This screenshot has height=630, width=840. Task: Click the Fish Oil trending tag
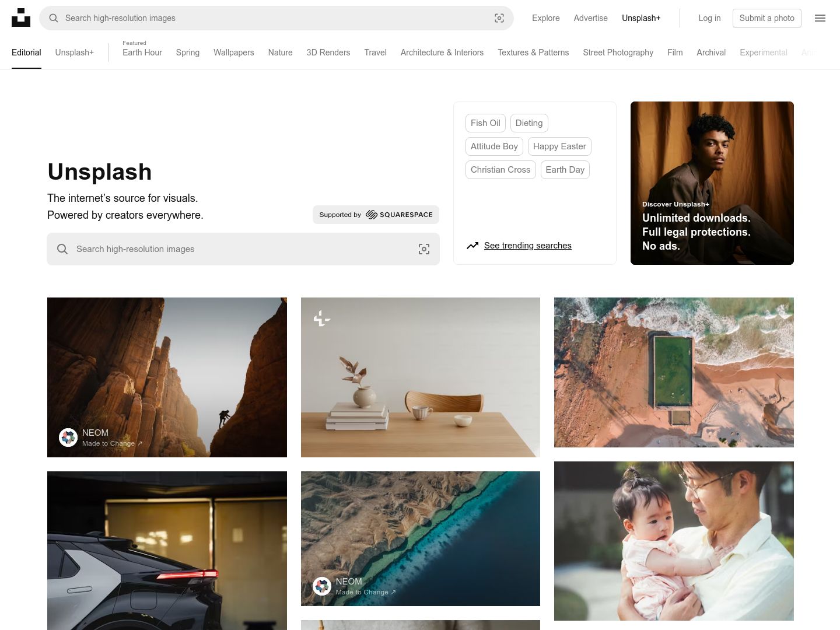485,123
